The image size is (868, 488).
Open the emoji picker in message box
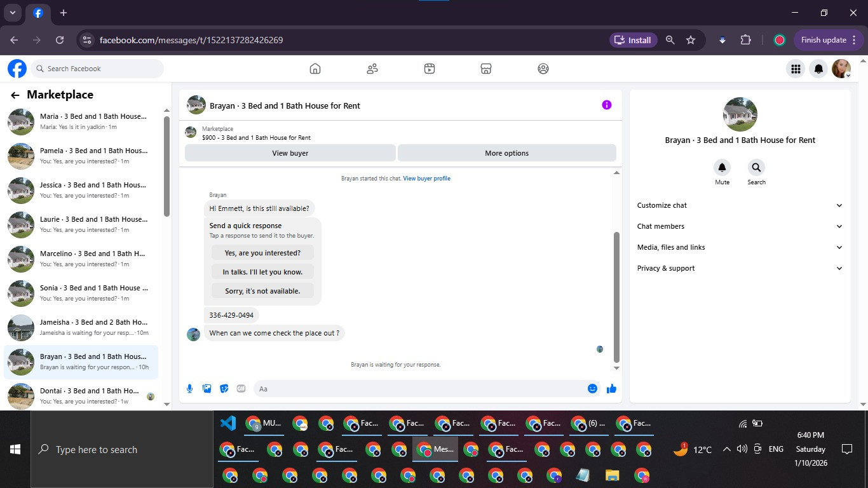(592, 389)
